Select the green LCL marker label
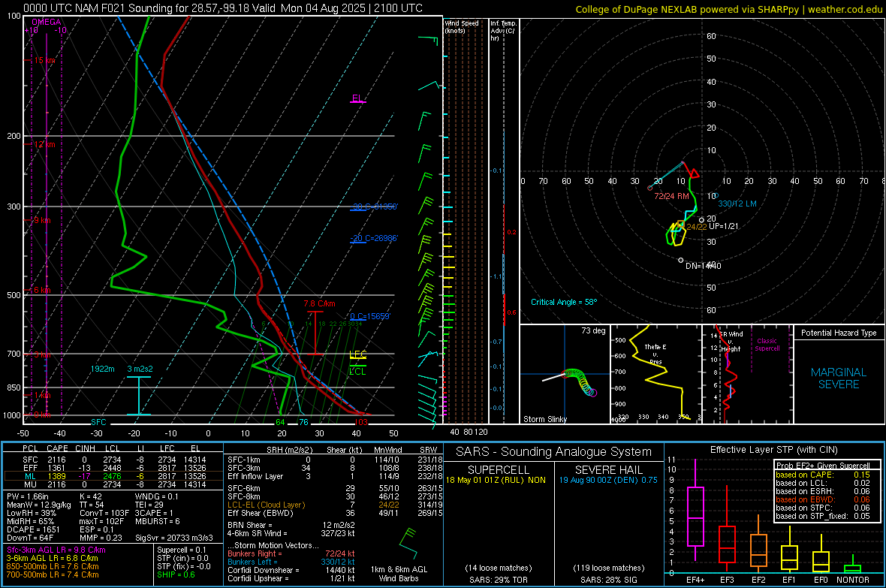Image resolution: width=886 pixels, height=588 pixels. tap(357, 372)
